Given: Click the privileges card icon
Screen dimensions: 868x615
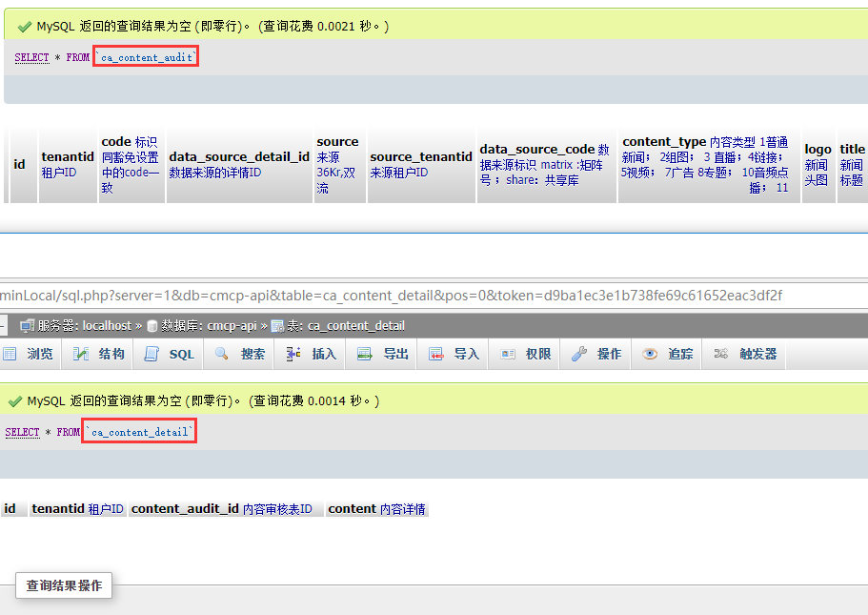Looking at the screenshot, I should [508, 354].
